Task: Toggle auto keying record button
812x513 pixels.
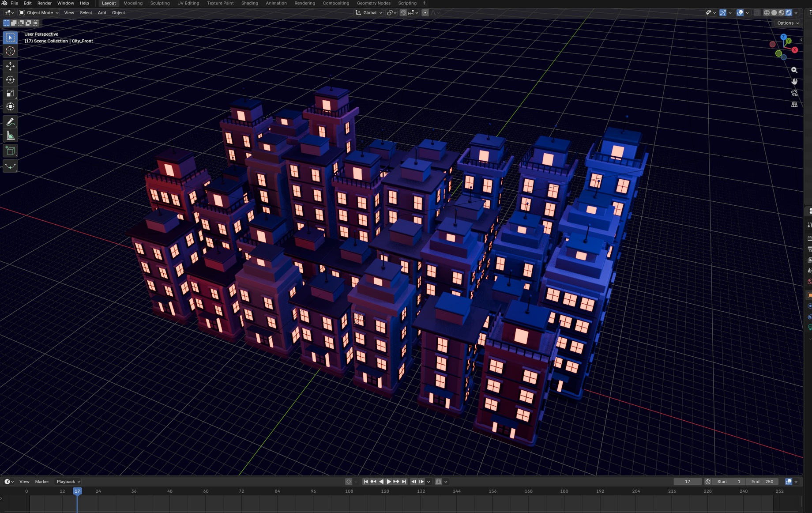Action: (x=349, y=482)
